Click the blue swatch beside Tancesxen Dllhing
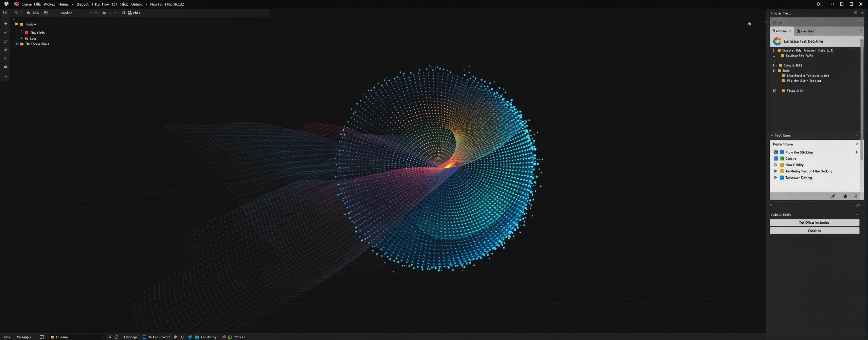This screenshot has height=340, width=868. pyautogui.click(x=782, y=177)
